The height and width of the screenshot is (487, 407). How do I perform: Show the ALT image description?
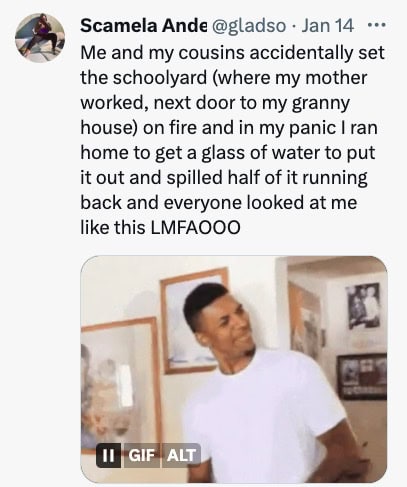[181, 455]
